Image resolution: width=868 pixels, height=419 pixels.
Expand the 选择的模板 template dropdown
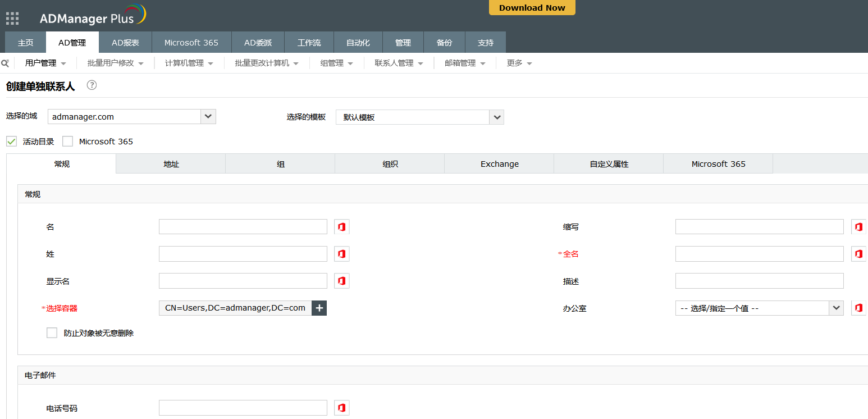[496, 117]
